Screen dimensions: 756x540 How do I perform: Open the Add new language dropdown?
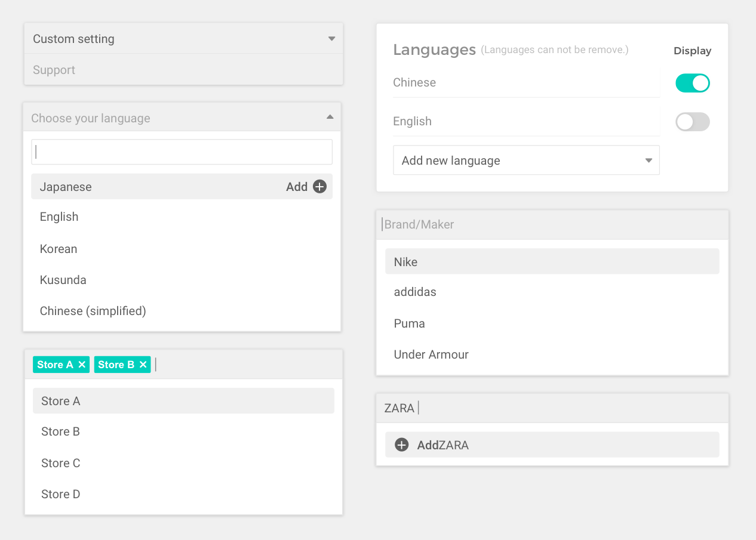tap(649, 161)
